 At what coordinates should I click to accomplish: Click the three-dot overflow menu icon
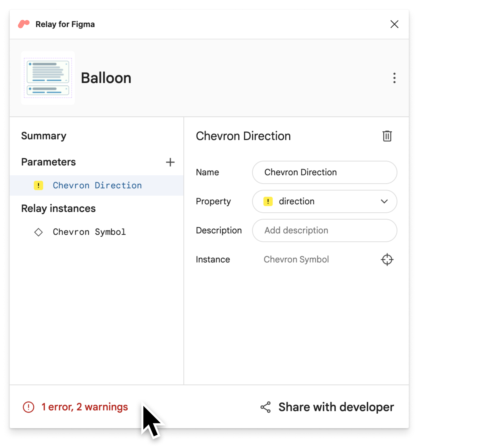[x=394, y=78]
